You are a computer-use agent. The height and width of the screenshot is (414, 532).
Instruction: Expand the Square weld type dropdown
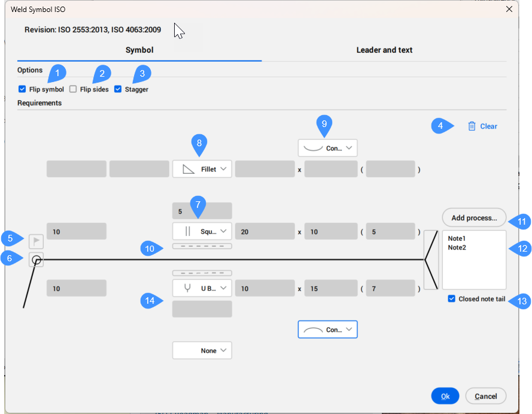pyautogui.click(x=202, y=231)
